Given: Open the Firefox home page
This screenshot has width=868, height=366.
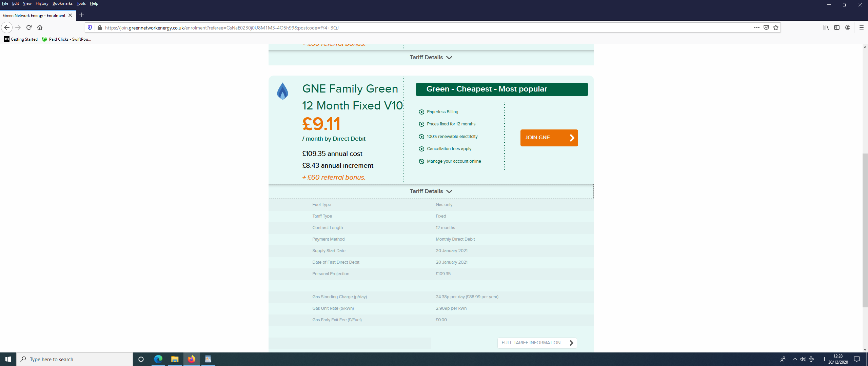Looking at the screenshot, I should [x=40, y=27].
